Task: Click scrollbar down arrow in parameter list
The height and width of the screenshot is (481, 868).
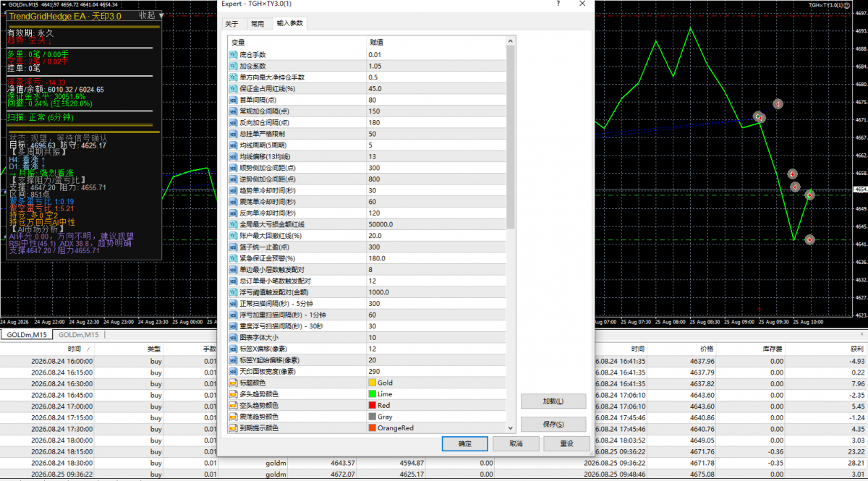Action: [511, 428]
